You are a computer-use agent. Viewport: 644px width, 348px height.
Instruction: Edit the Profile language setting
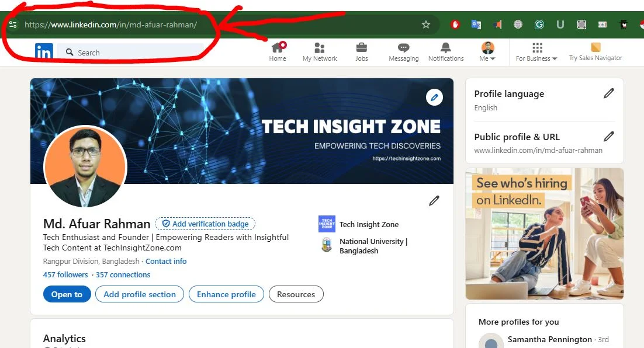point(609,93)
